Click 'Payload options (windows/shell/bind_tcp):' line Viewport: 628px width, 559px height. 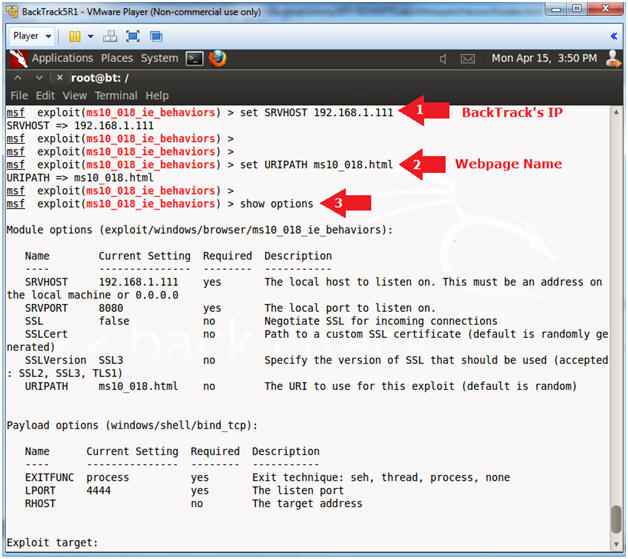tap(132, 425)
